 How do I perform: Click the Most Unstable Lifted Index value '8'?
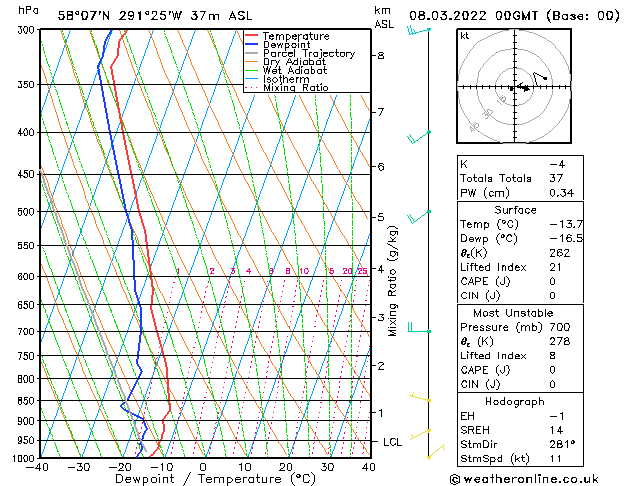click(552, 356)
